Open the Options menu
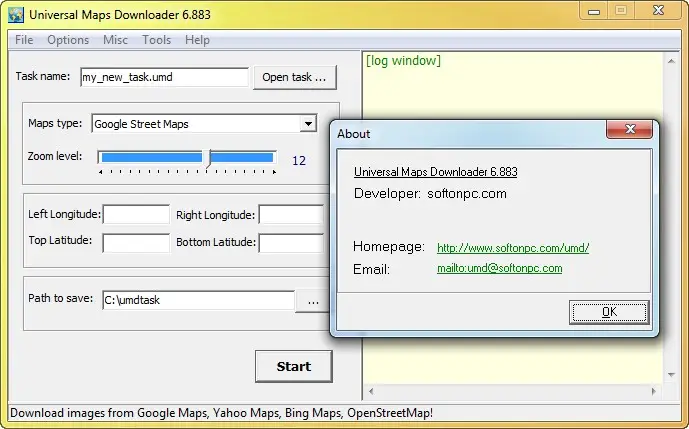Screen dimensions: 689x429 [68, 40]
